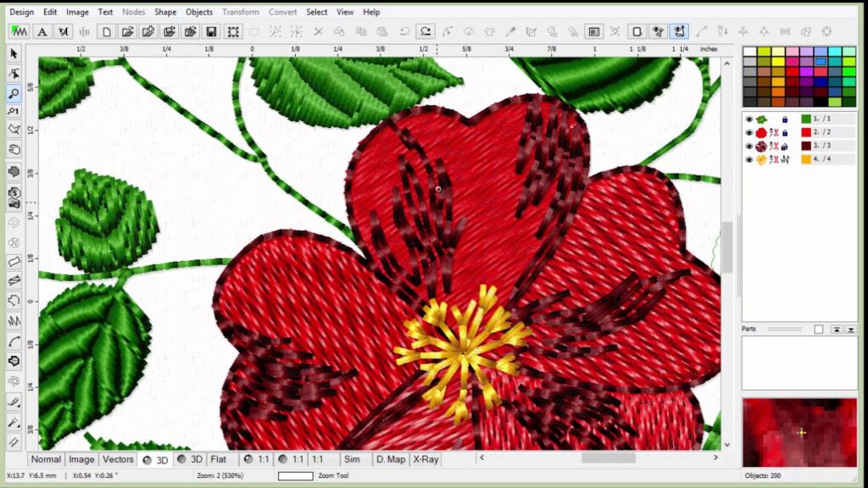Screen dimensions: 868x488
Task: Select the arrow selection tool
Action: [13, 53]
